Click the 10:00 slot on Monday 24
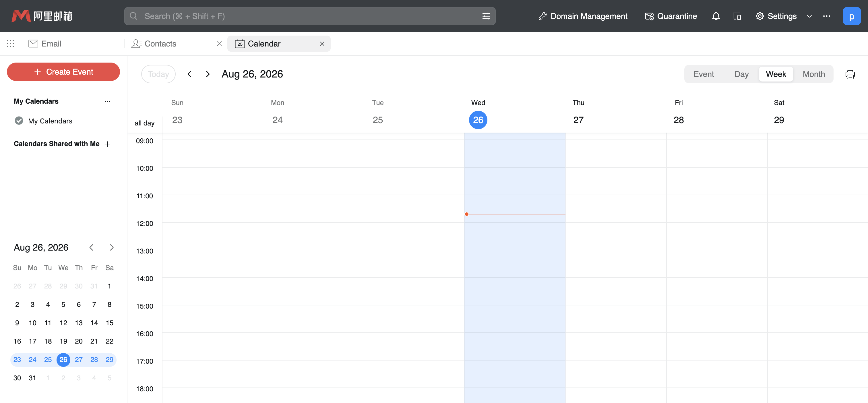 pyautogui.click(x=313, y=181)
